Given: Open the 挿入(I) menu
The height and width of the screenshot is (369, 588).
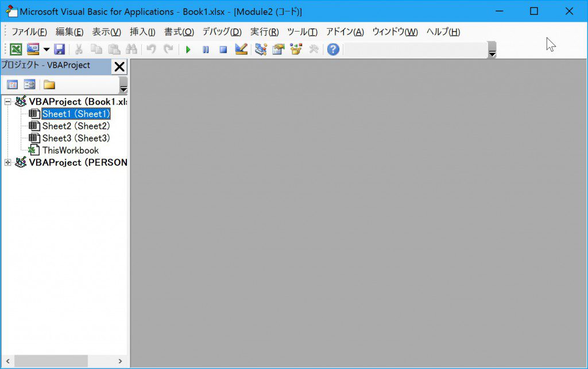Looking at the screenshot, I should click(x=142, y=32).
